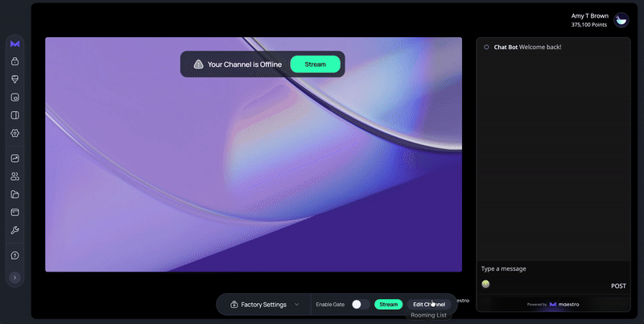The image size is (644, 324).
Task: Click Stream button in offline banner
Action: coord(315,64)
